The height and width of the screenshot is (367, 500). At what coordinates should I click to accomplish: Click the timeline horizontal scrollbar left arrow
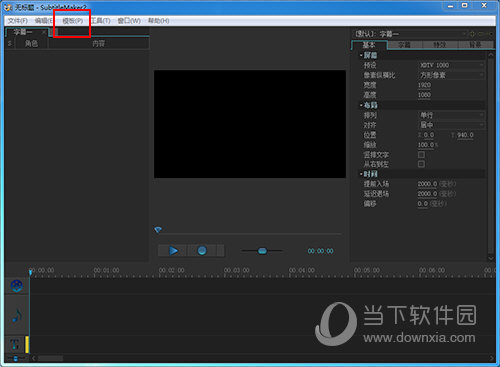pyautogui.click(x=33, y=358)
